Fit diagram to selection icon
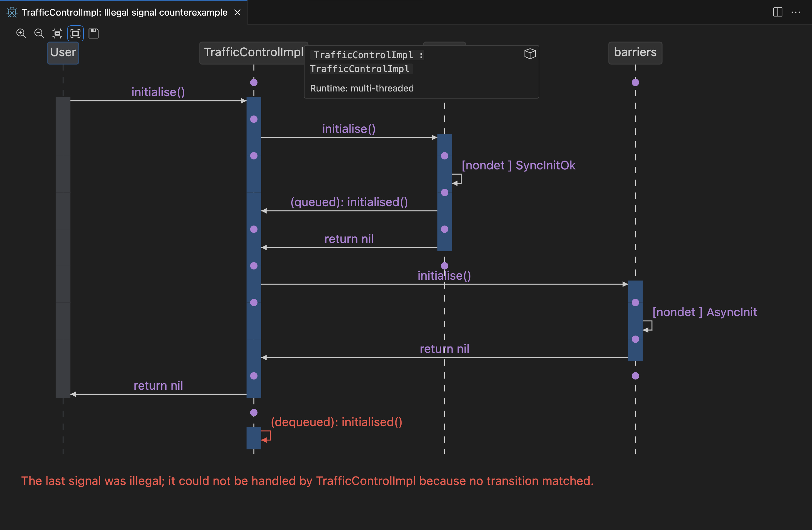Screen dimensions: 812x530 click(57, 33)
